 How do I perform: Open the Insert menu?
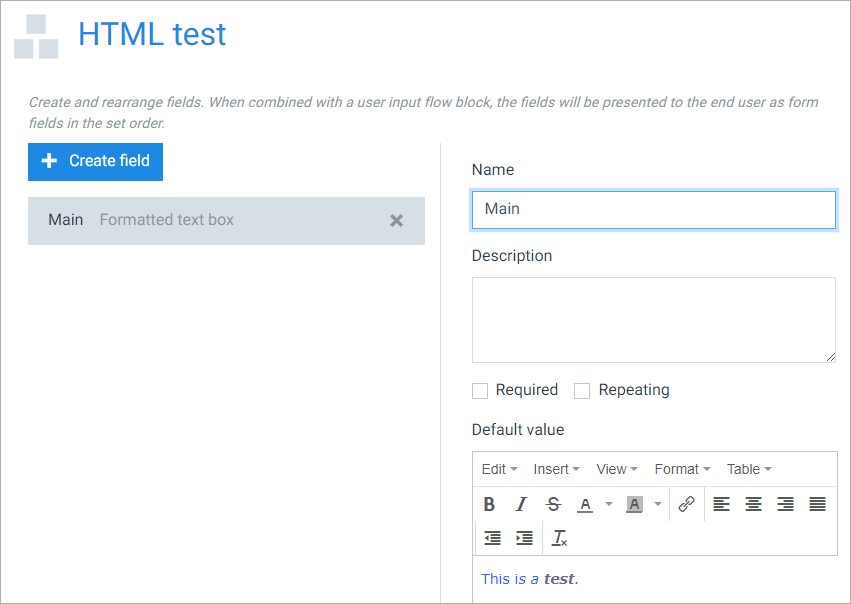pos(556,469)
